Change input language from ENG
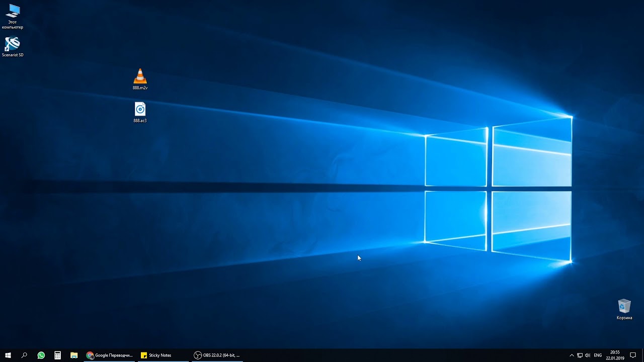644x362 pixels. coord(598,355)
